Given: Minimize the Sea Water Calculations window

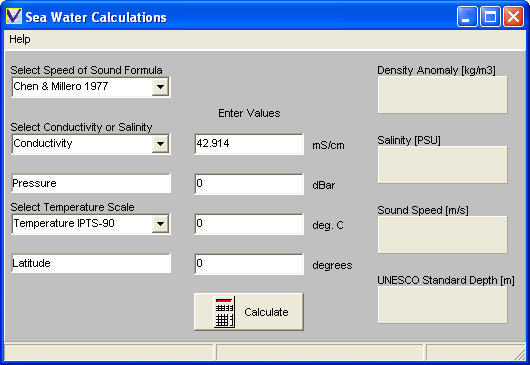Looking at the screenshot, I should tap(467, 16).
